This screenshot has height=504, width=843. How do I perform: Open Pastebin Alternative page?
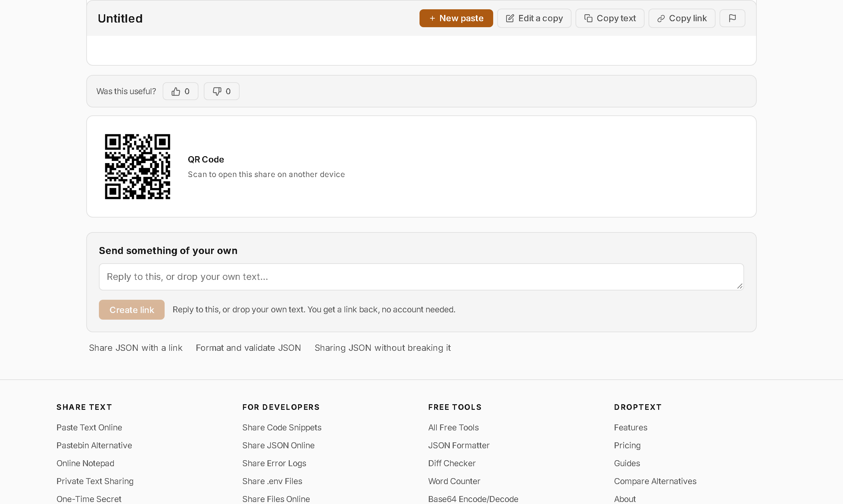click(x=94, y=445)
